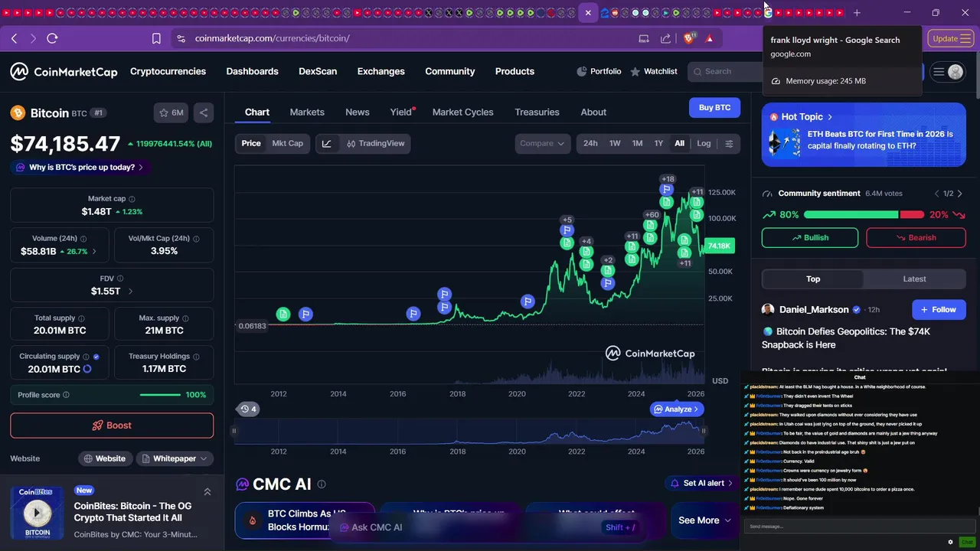Image resolution: width=980 pixels, height=551 pixels.
Task: Expand FDV details chevron
Action: [130, 292]
